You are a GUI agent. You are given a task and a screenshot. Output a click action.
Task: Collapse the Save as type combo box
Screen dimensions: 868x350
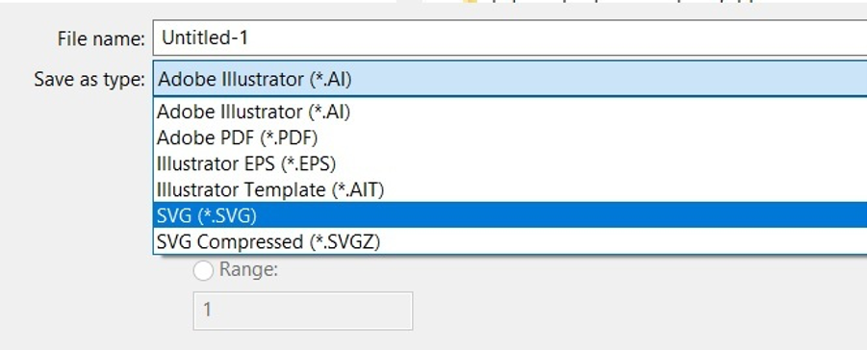coord(510,80)
